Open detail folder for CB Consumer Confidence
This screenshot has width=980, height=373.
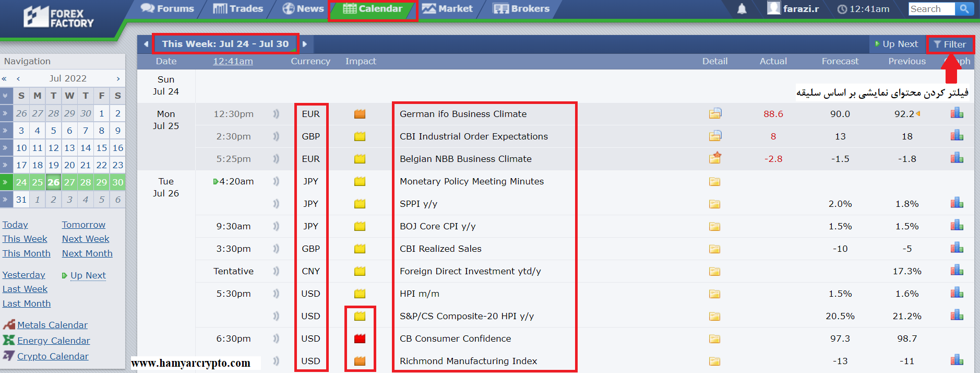(714, 339)
